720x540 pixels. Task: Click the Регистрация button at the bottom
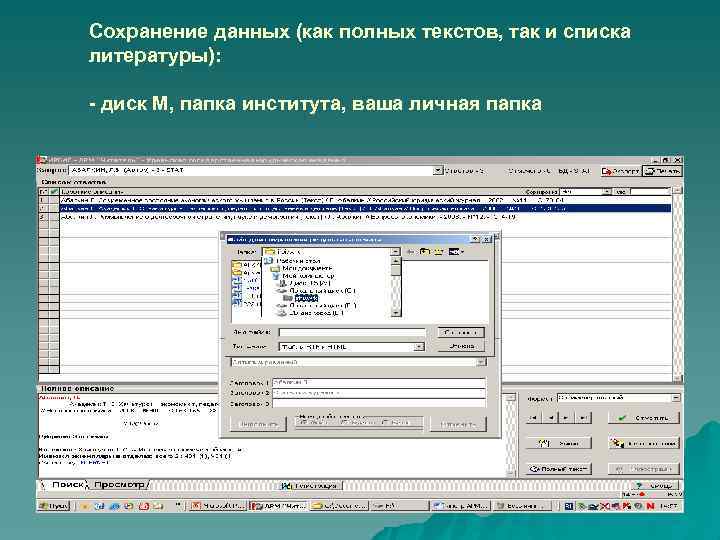pyautogui.click(x=311, y=485)
